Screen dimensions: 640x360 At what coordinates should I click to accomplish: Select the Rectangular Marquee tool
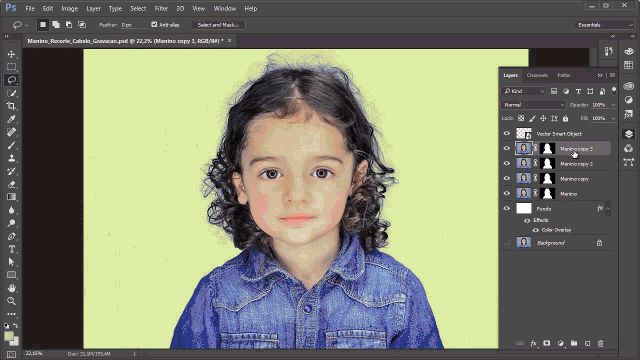tap(11, 67)
